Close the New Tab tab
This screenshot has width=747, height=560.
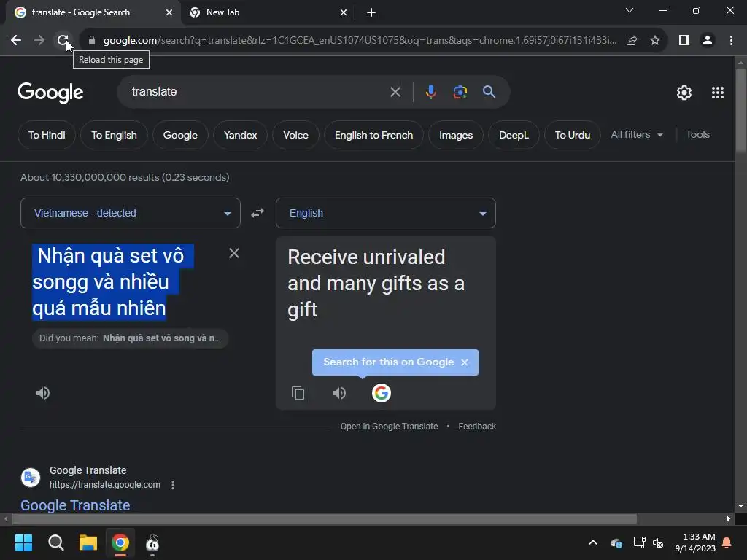tap(344, 12)
